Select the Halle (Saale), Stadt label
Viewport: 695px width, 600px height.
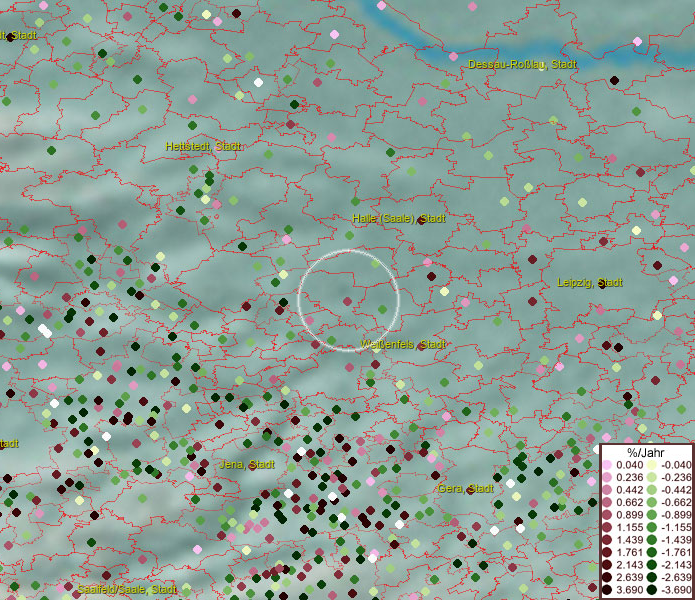point(399,218)
